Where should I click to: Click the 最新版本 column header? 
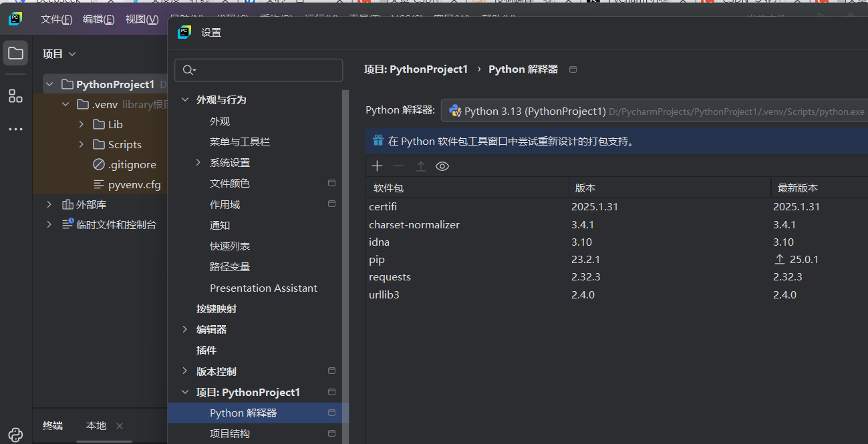pos(819,188)
